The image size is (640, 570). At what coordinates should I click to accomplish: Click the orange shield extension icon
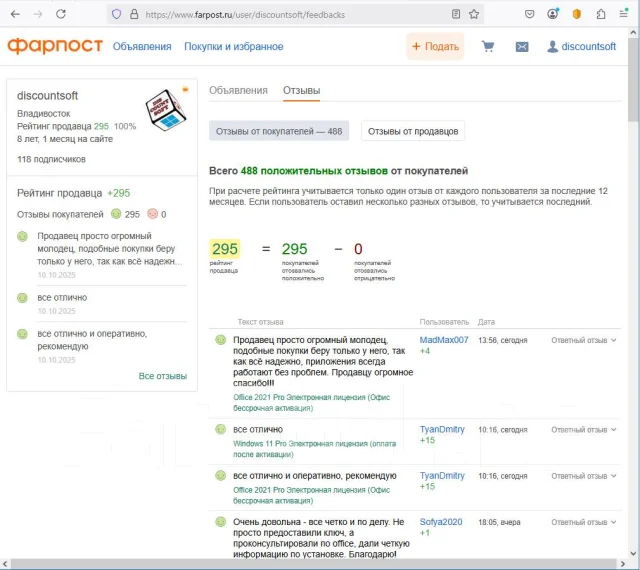(x=577, y=14)
